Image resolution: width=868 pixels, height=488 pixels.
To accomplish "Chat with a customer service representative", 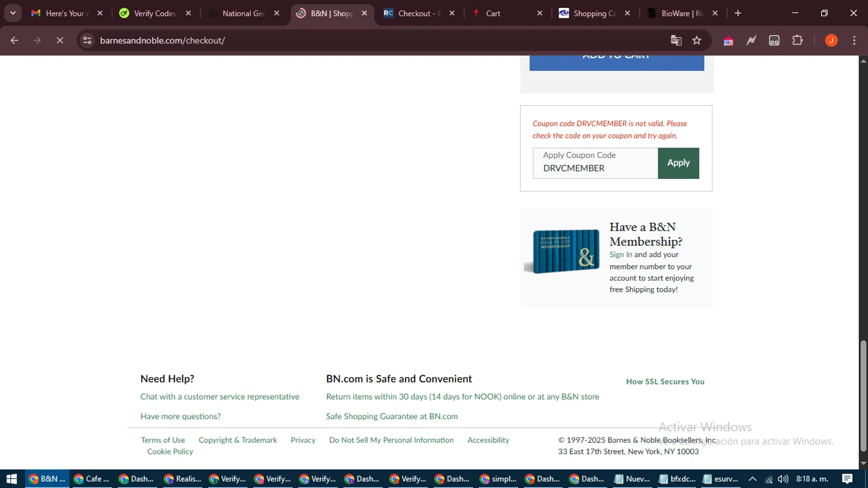I will click(x=220, y=397).
